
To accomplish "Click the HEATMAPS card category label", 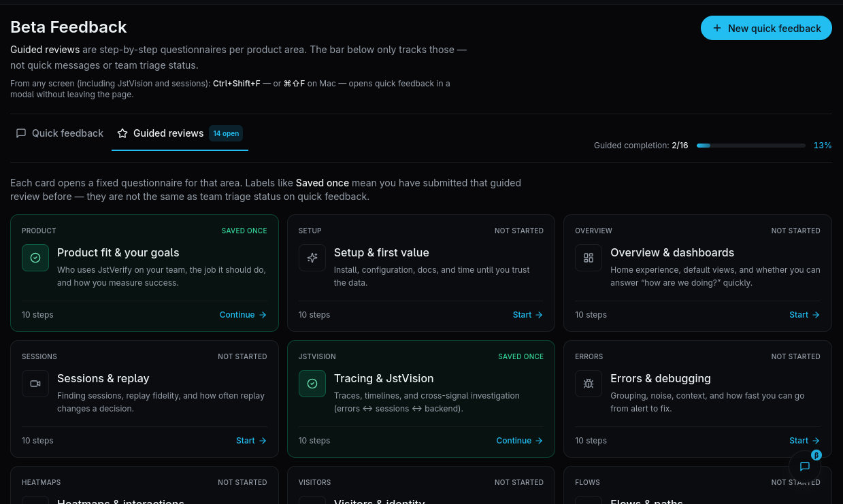I will tap(41, 483).
